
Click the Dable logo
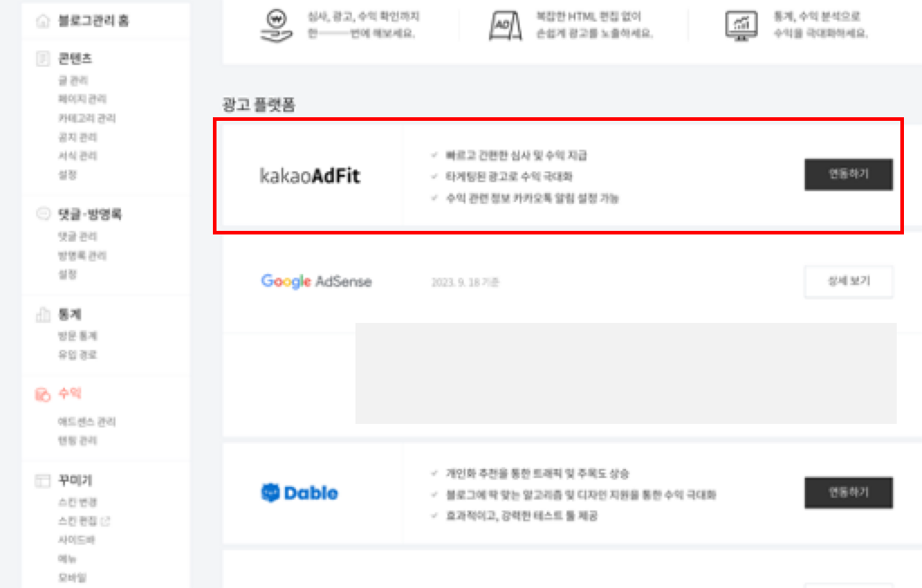click(300, 492)
